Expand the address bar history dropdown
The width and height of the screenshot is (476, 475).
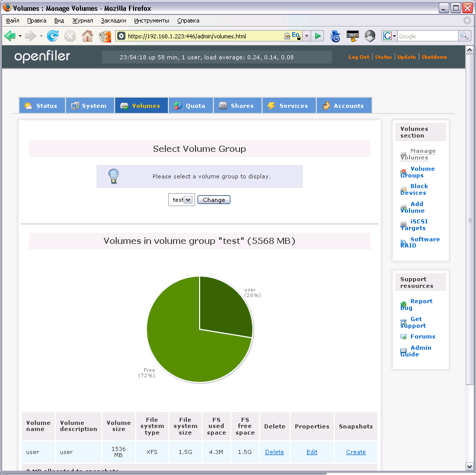coord(307,36)
